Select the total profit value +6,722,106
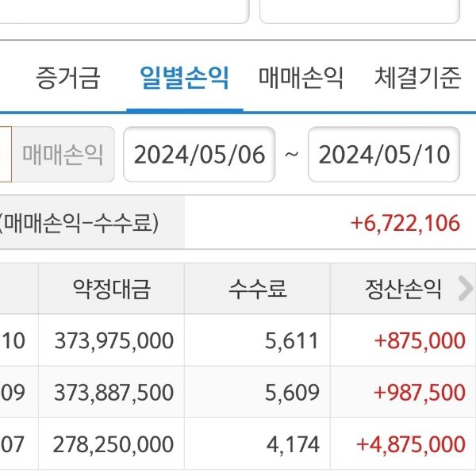Image resolution: width=476 pixels, height=476 pixels. click(405, 224)
